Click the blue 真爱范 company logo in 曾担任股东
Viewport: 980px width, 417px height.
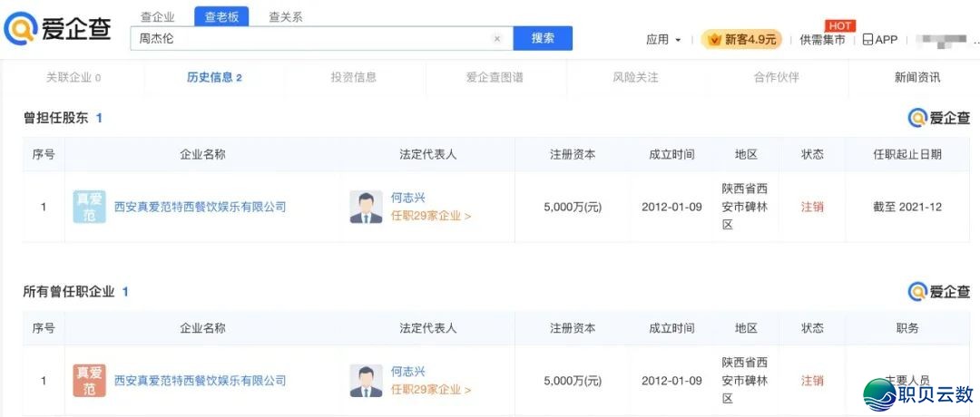coord(89,207)
